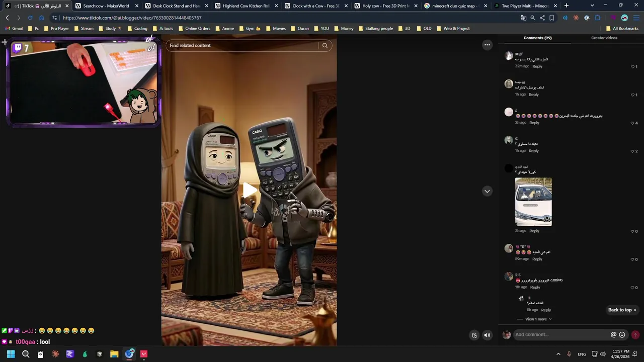Click Back to top button

coord(622,310)
